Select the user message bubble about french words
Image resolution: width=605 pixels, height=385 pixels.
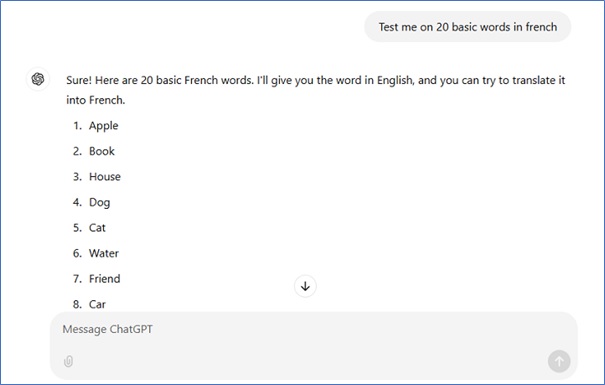[x=468, y=27]
